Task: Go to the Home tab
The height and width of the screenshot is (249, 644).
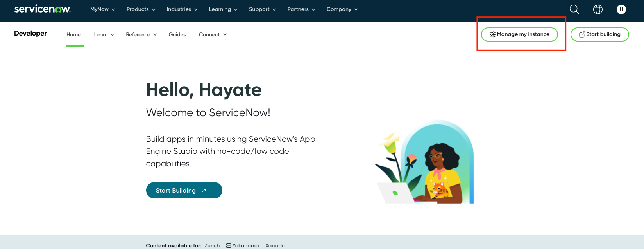Action: (x=73, y=34)
